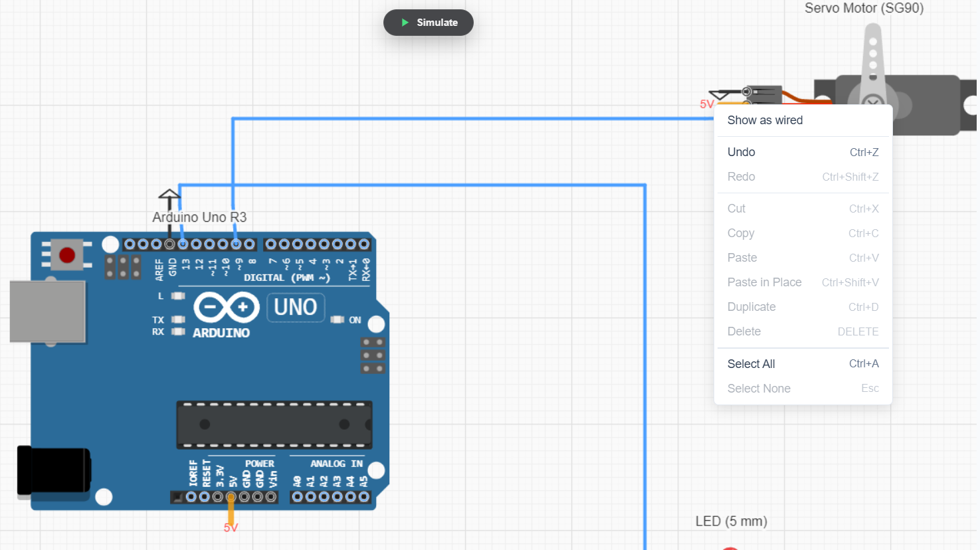Image resolution: width=980 pixels, height=550 pixels.
Task: Start the circuit with the Simulate button
Action: point(429,23)
